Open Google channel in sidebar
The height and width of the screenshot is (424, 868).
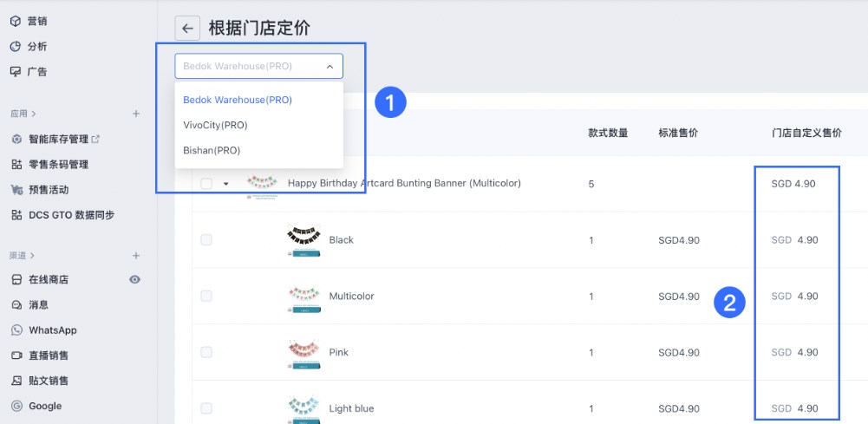click(x=45, y=406)
